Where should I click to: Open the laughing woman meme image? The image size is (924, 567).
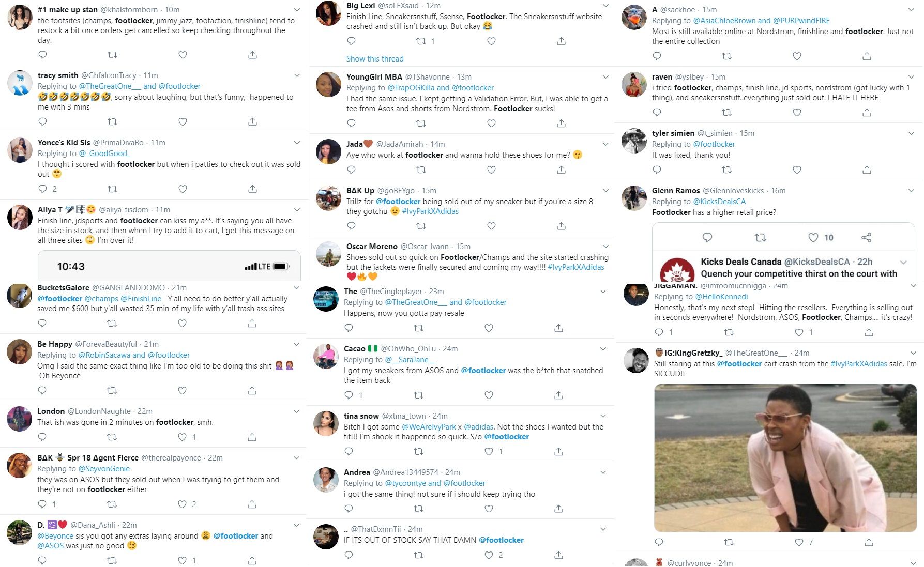[785, 458]
